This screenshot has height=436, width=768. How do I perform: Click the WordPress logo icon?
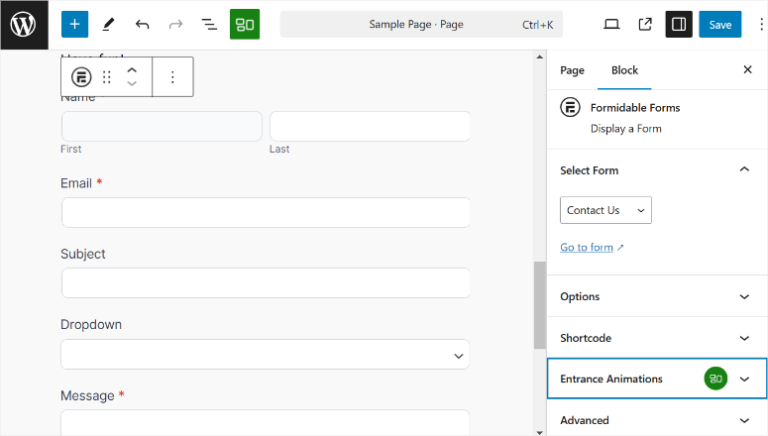[x=24, y=24]
